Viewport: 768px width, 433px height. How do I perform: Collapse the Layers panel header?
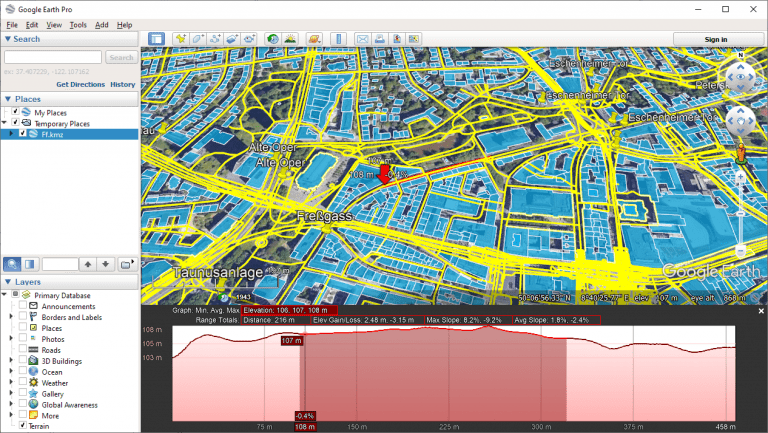(x=8, y=283)
